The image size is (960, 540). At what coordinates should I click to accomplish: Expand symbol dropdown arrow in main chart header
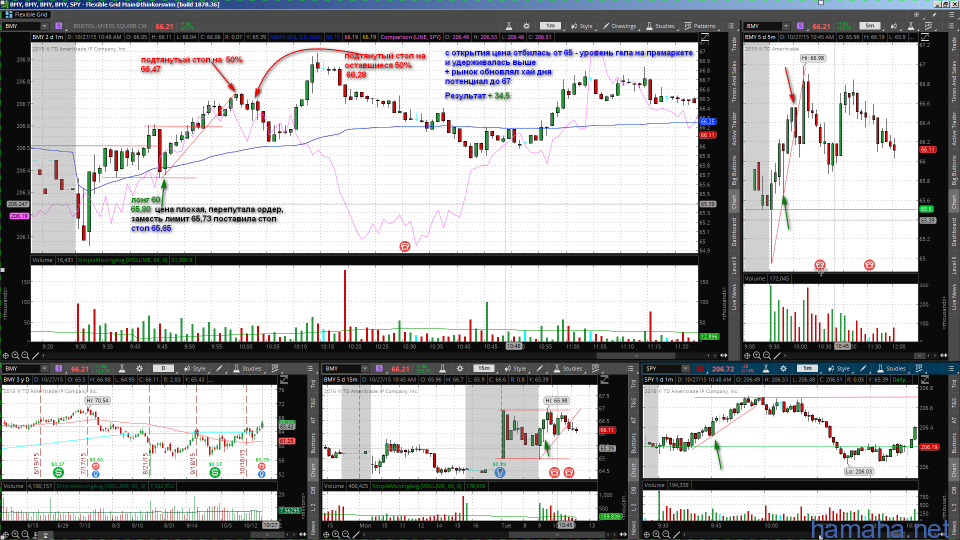pyautogui.click(x=45, y=26)
